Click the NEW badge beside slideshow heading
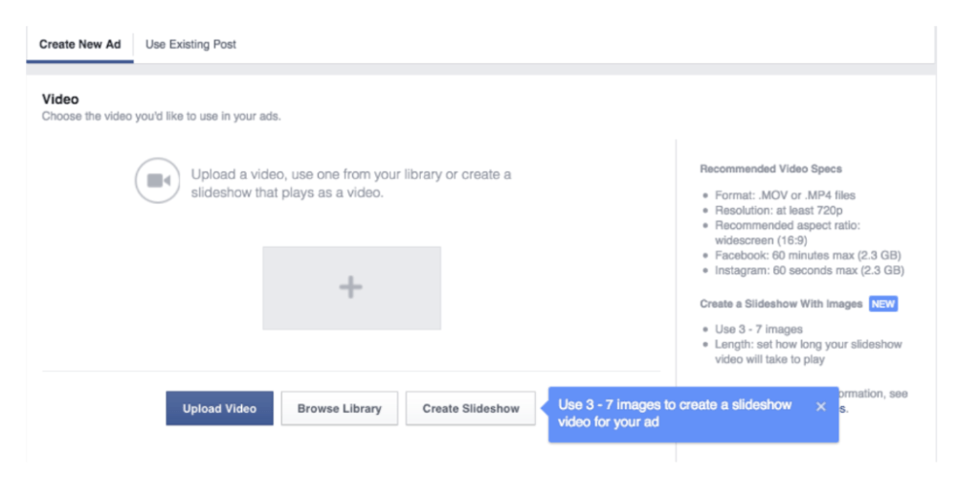The width and height of the screenshot is (980, 477). (882, 304)
